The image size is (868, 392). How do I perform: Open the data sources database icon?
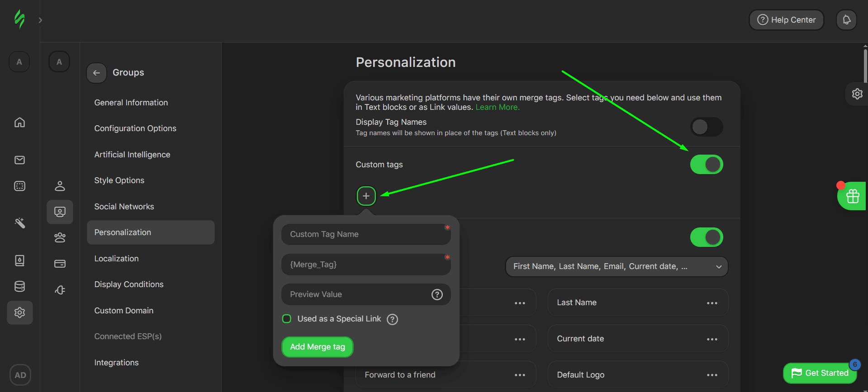[x=19, y=286]
